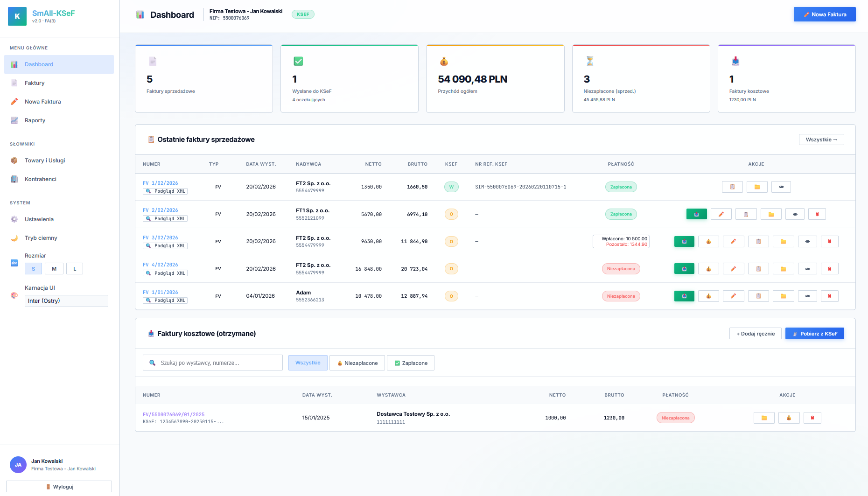The width and height of the screenshot is (868, 496).
Task: Expand Podgląd XML for FV 1/02/2026
Action: (x=165, y=191)
